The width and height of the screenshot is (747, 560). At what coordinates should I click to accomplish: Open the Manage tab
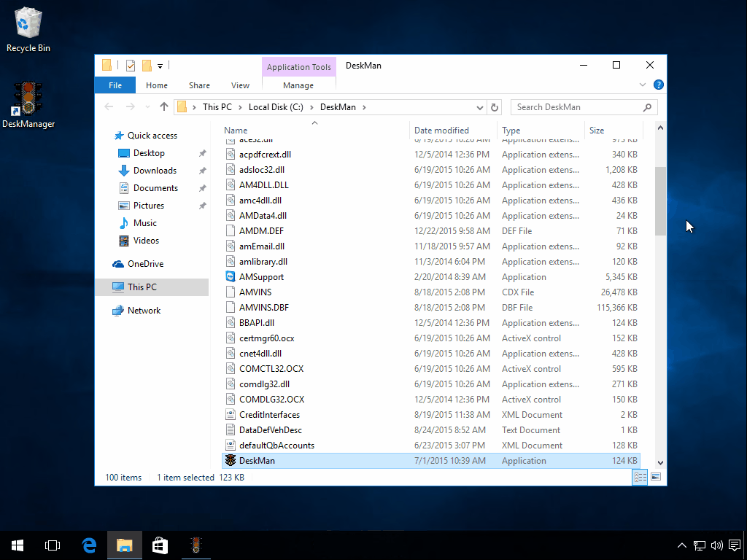point(298,85)
